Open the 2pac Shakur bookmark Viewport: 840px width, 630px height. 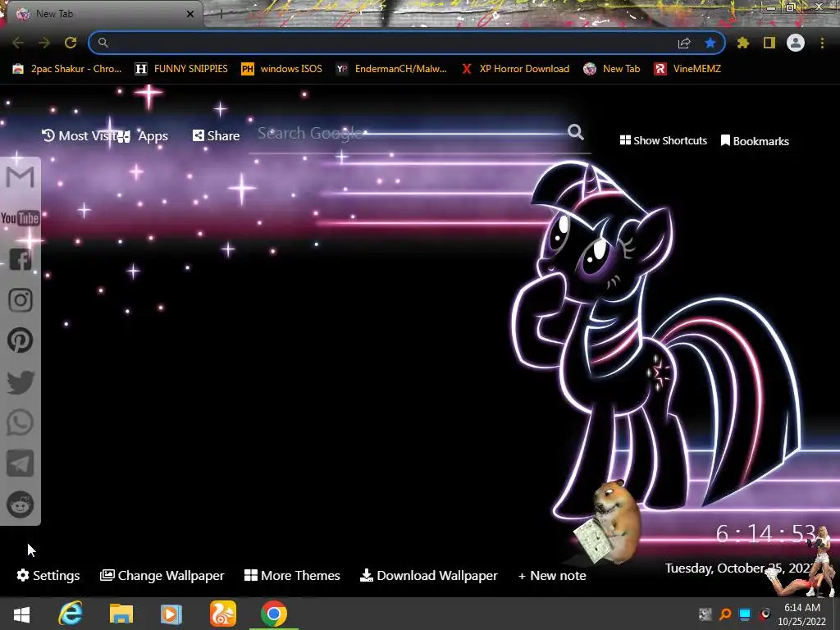67,69
